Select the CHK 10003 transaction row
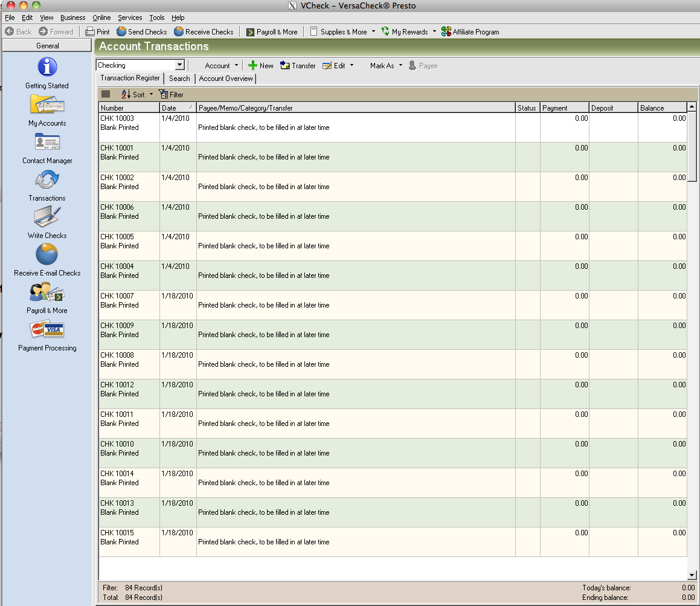The width and height of the screenshot is (700, 606). point(393,127)
